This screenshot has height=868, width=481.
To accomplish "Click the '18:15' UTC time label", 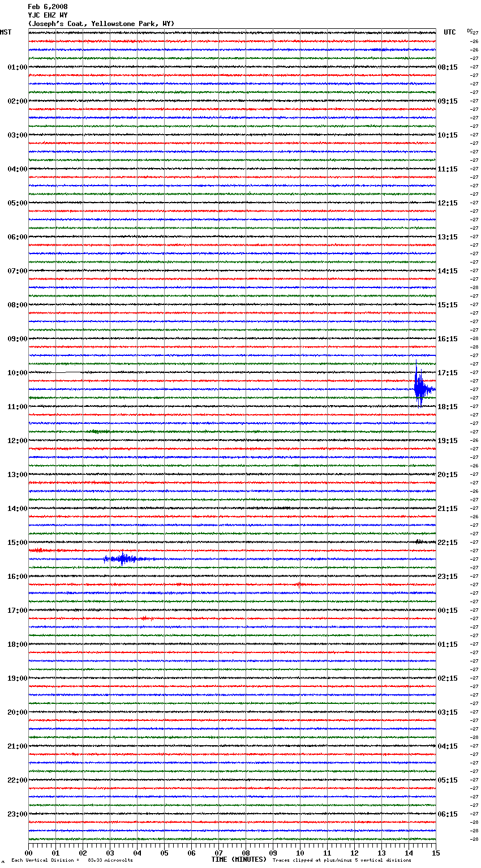I will (x=448, y=407).
